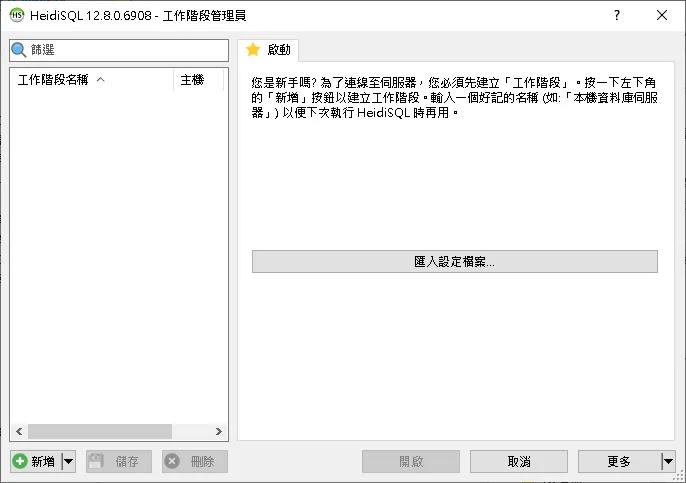Click the 取消 cancel button
This screenshot has width=686, height=483.
pyautogui.click(x=519, y=461)
